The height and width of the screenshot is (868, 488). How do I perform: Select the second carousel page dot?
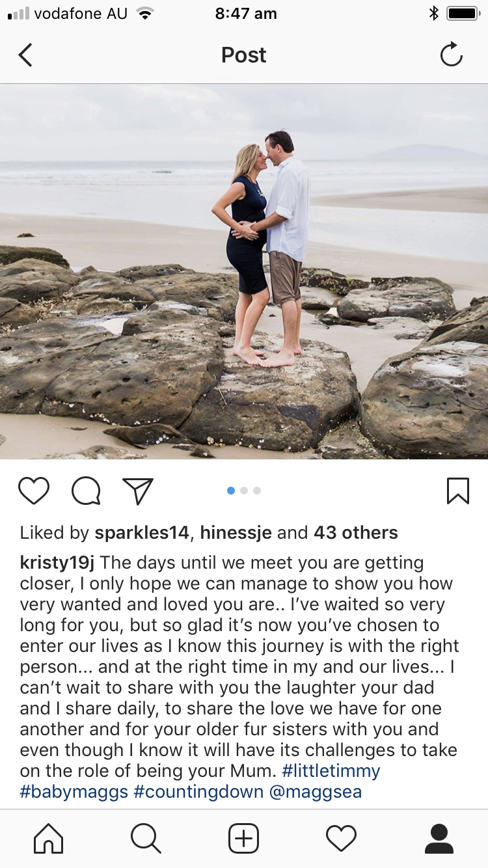pyautogui.click(x=244, y=491)
